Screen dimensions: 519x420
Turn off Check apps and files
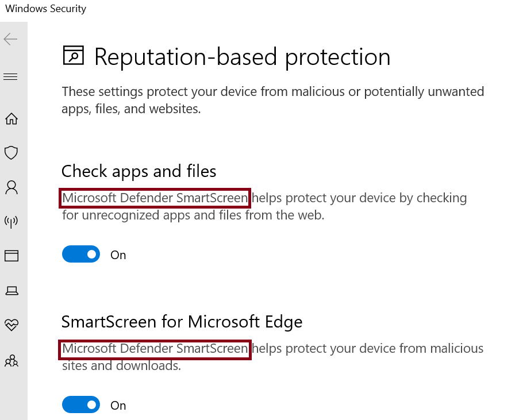[x=80, y=254]
